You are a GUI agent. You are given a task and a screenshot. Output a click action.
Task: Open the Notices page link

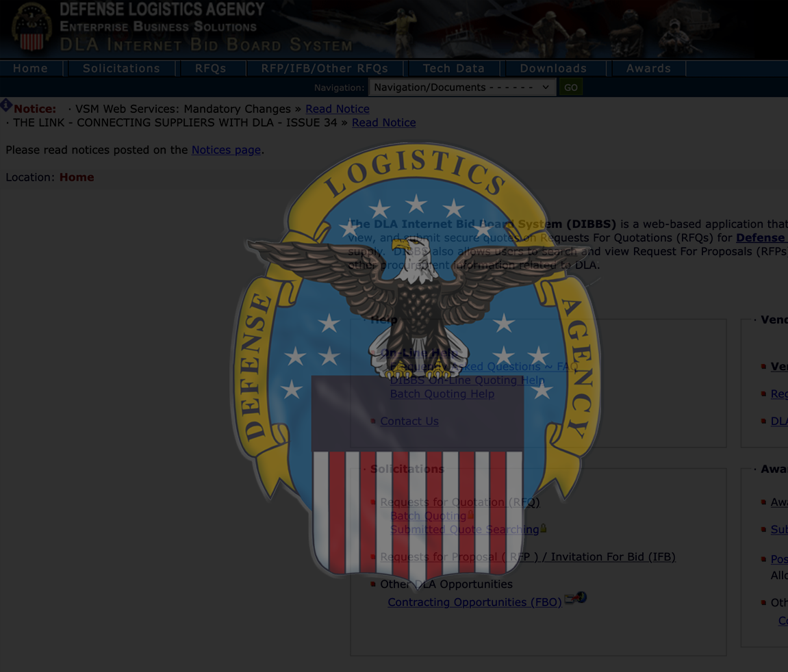(x=226, y=150)
